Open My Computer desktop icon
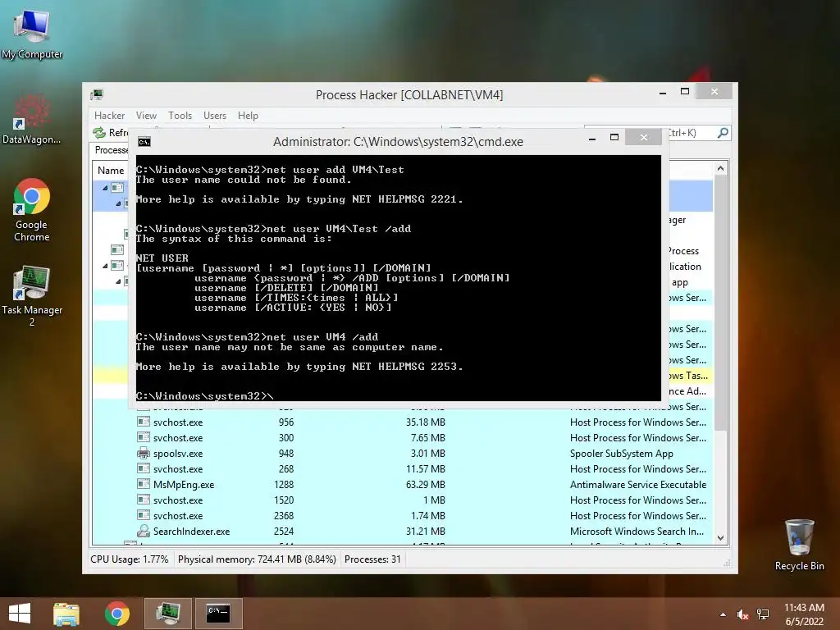 coord(32,34)
